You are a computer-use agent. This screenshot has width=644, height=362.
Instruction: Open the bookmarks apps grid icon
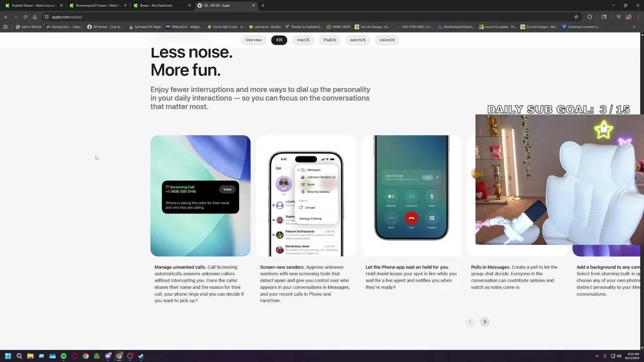(6, 27)
